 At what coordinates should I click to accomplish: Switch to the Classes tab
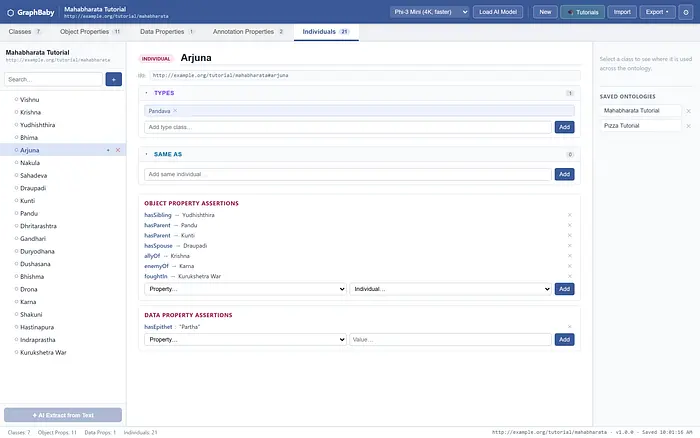tap(25, 32)
